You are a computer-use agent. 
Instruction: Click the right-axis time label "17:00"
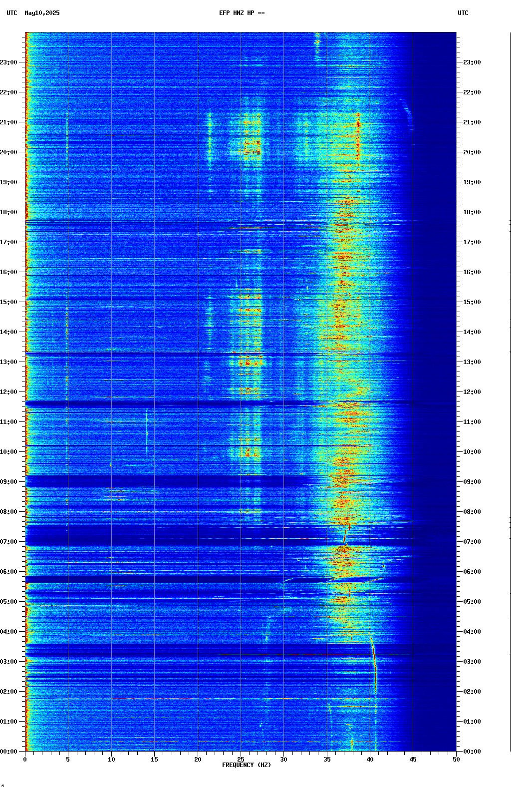click(x=472, y=242)
